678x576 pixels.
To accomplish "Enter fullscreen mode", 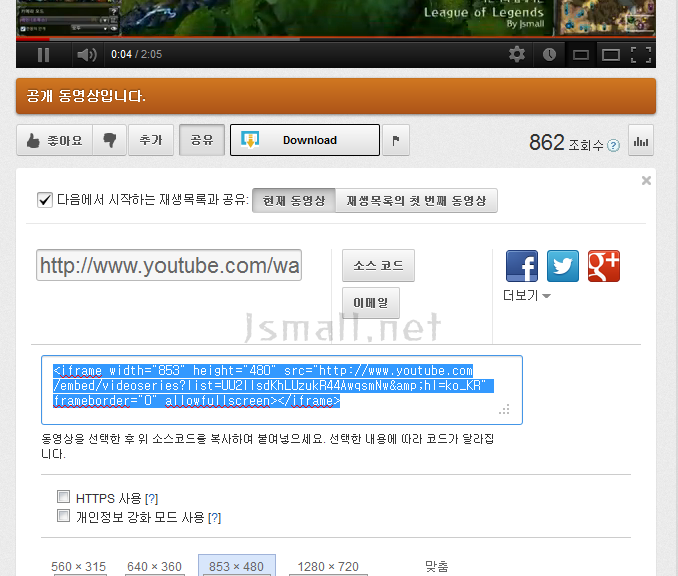I will (x=641, y=55).
